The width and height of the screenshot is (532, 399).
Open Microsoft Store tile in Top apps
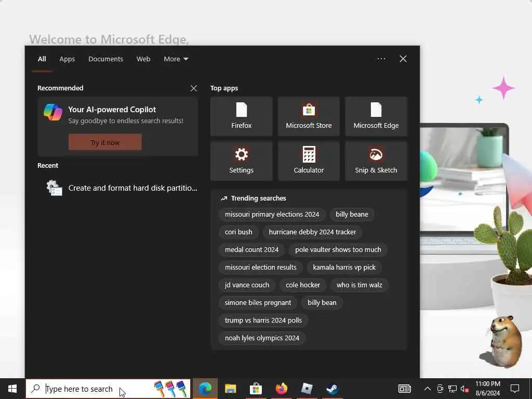tap(309, 116)
